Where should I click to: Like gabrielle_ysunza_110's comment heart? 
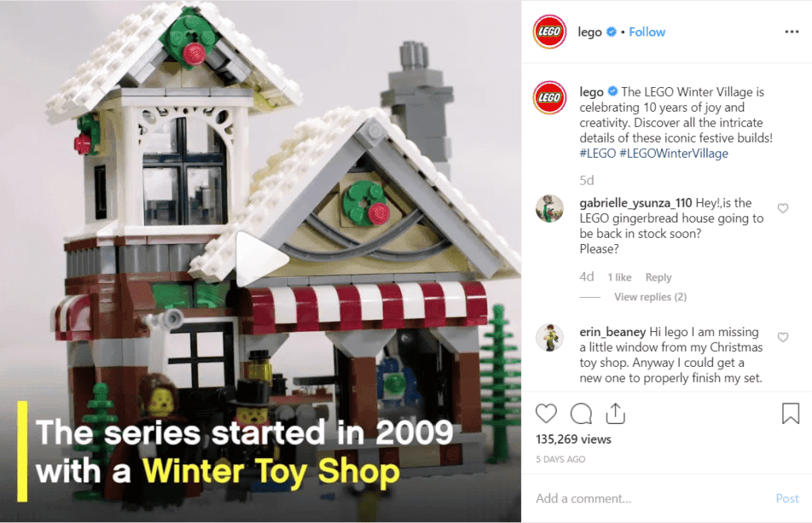[783, 208]
